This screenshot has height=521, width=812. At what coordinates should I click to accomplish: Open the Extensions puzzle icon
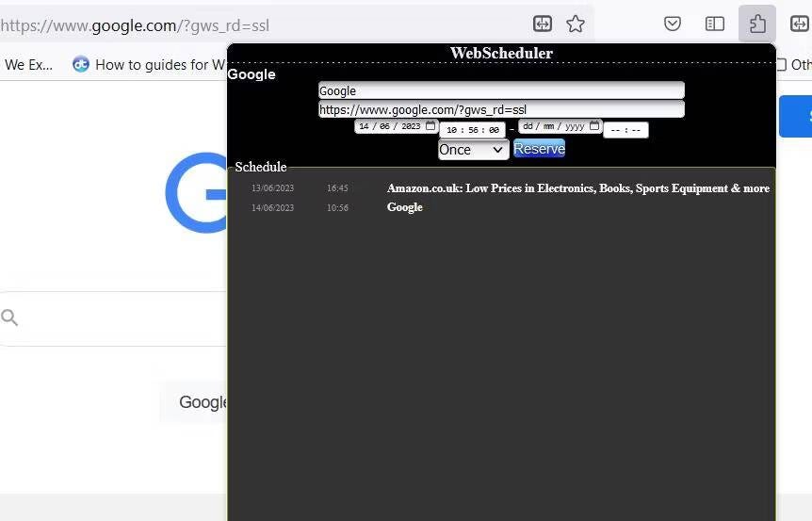tap(757, 24)
